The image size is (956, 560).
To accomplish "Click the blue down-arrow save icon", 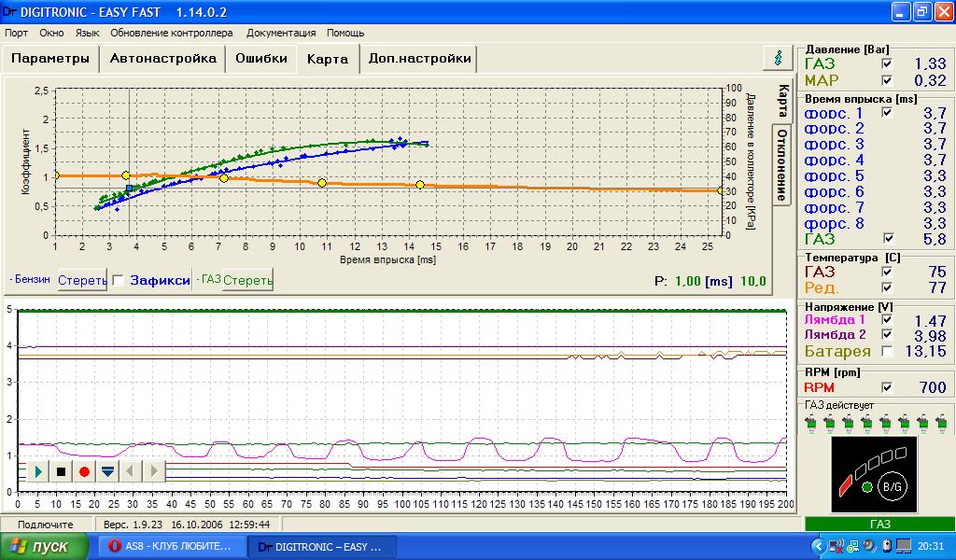I will click(x=107, y=471).
